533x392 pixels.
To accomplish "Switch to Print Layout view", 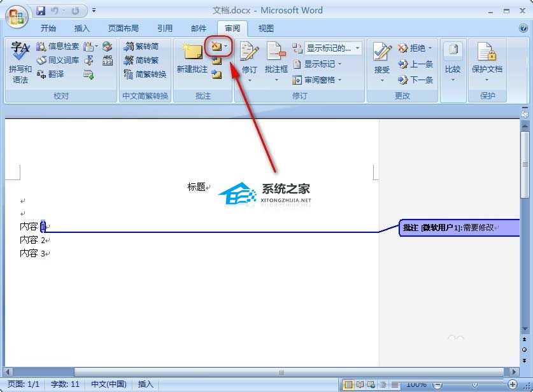I will [x=348, y=385].
